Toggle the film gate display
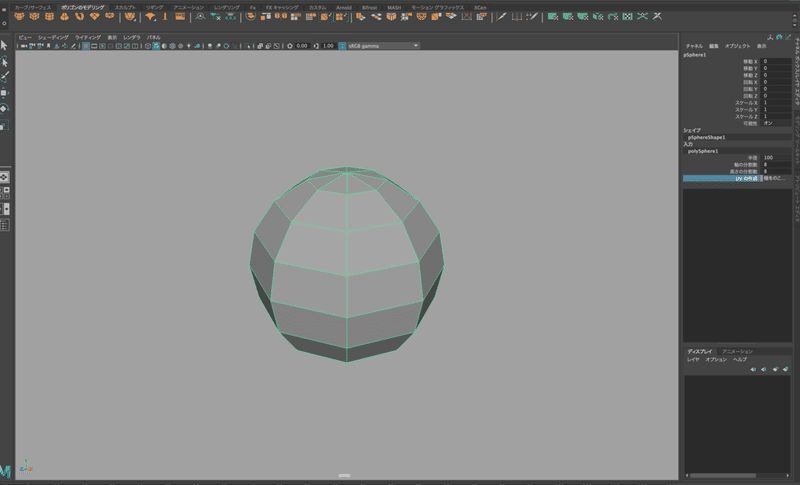This screenshot has height=485, width=800. click(x=94, y=46)
